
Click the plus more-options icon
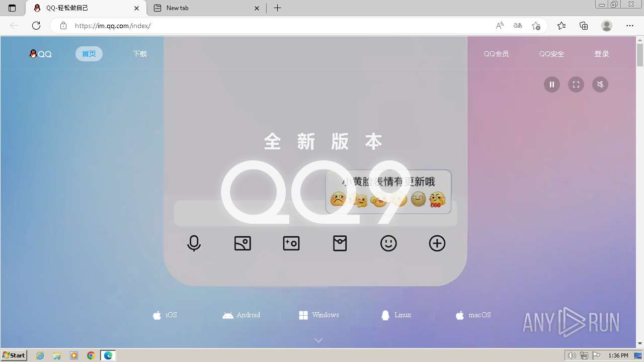[x=437, y=243]
